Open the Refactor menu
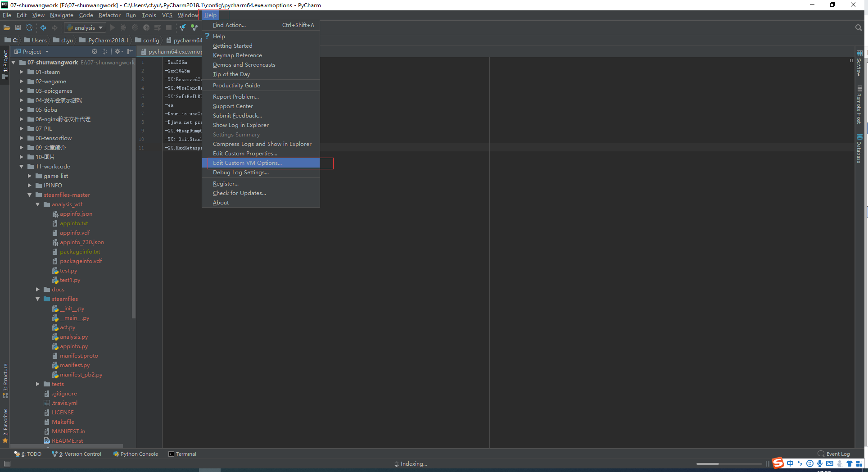868x472 pixels. click(x=109, y=15)
